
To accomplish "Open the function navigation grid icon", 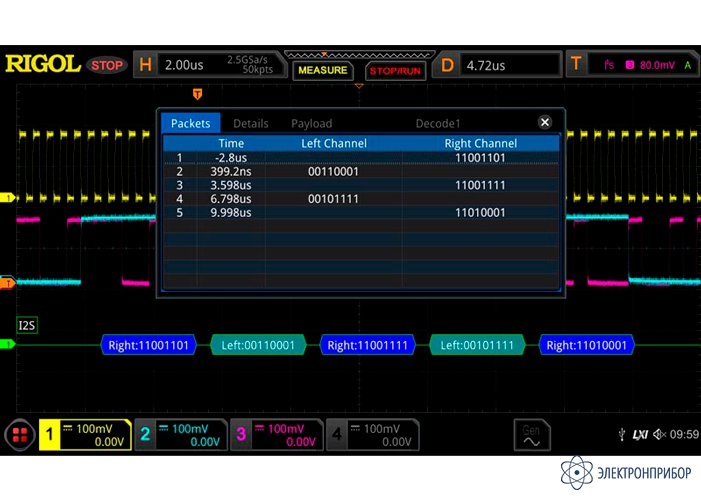I will coord(18,434).
